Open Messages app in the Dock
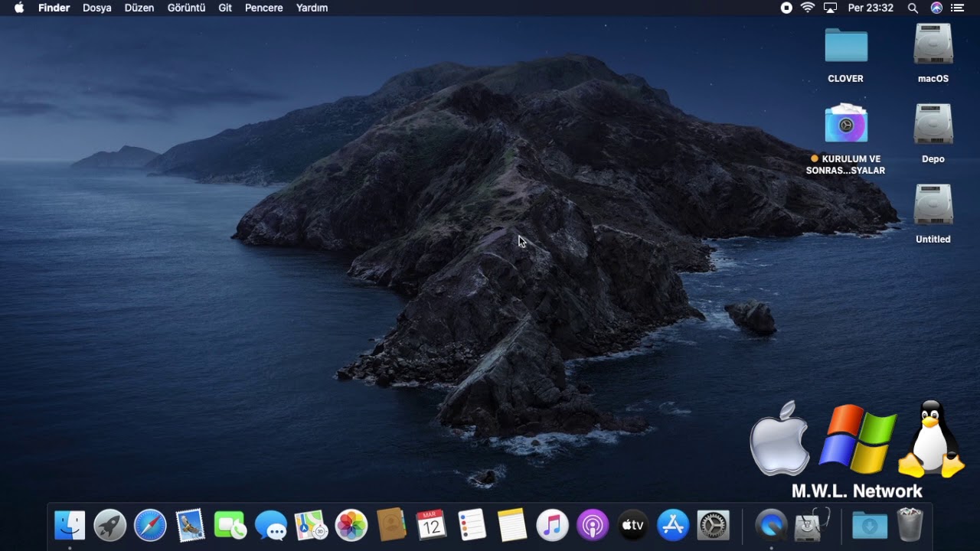 [271, 526]
